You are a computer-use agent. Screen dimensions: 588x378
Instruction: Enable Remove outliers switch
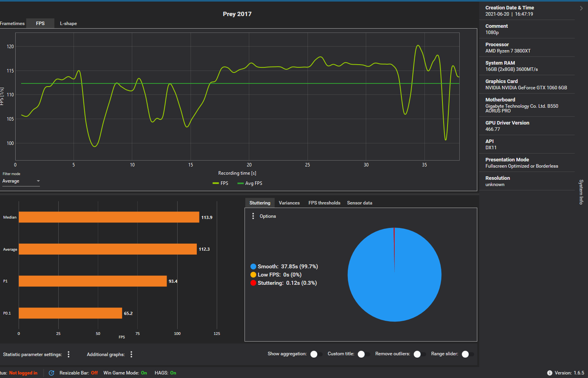420,354
